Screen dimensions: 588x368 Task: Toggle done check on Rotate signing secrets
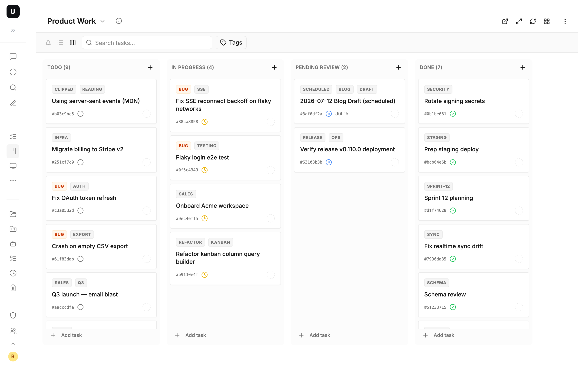coord(453,114)
